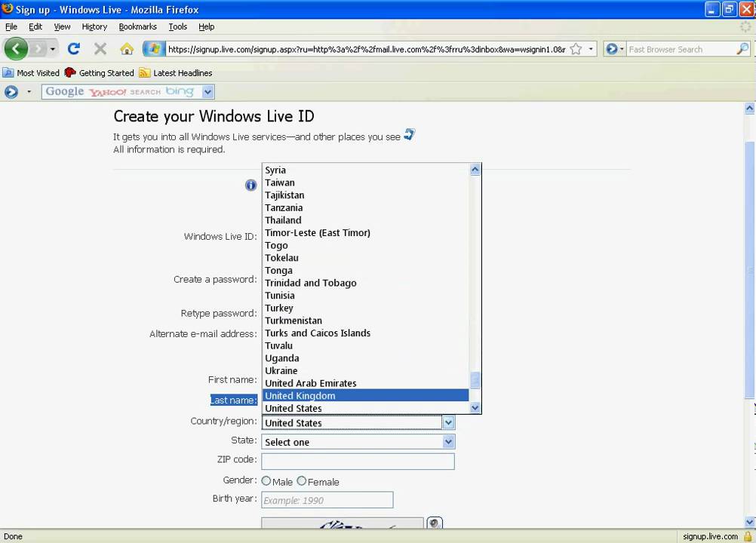Open the File menu
Screen dimensions: 756x543
click(11, 26)
